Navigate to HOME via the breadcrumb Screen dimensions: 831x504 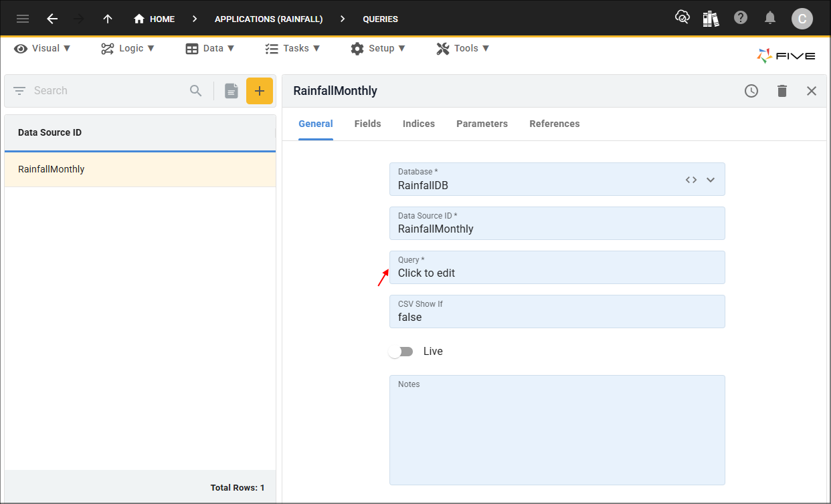[154, 19]
